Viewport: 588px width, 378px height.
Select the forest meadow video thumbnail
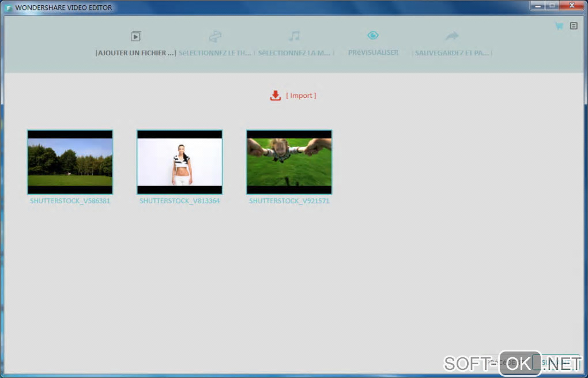70,162
